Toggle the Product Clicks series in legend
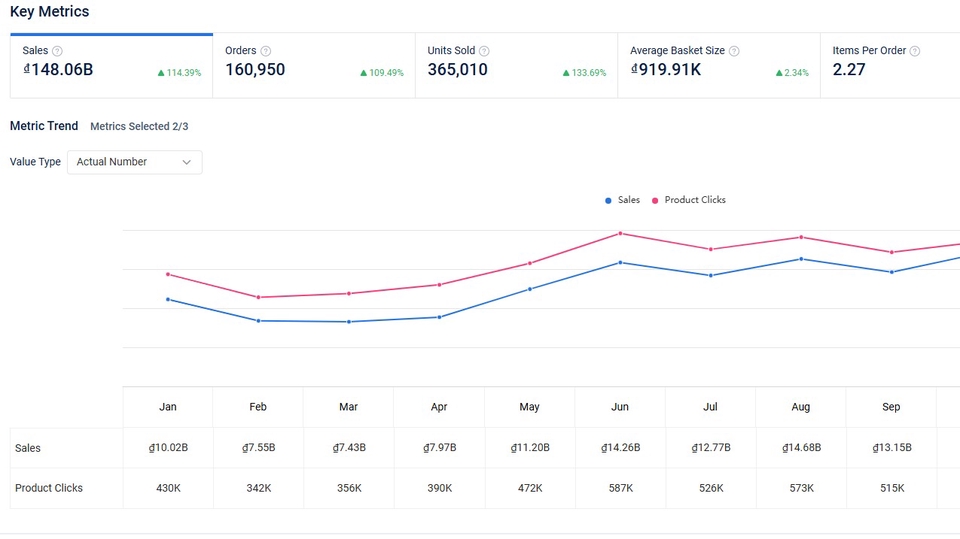This screenshot has width=960, height=539. point(689,200)
